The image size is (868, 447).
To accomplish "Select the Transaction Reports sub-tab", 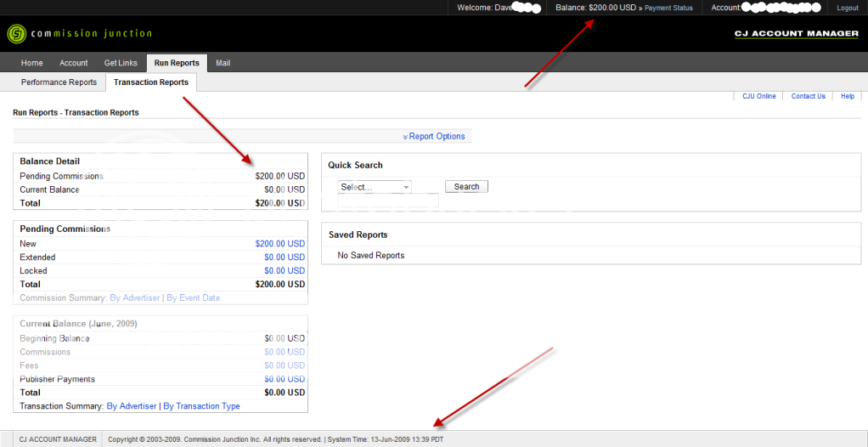I will click(151, 82).
